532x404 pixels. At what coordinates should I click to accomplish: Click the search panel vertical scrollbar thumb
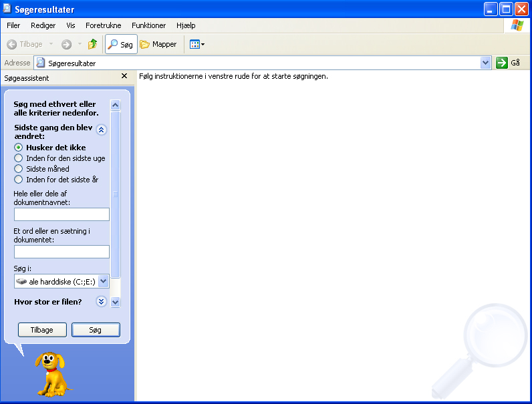(115, 194)
